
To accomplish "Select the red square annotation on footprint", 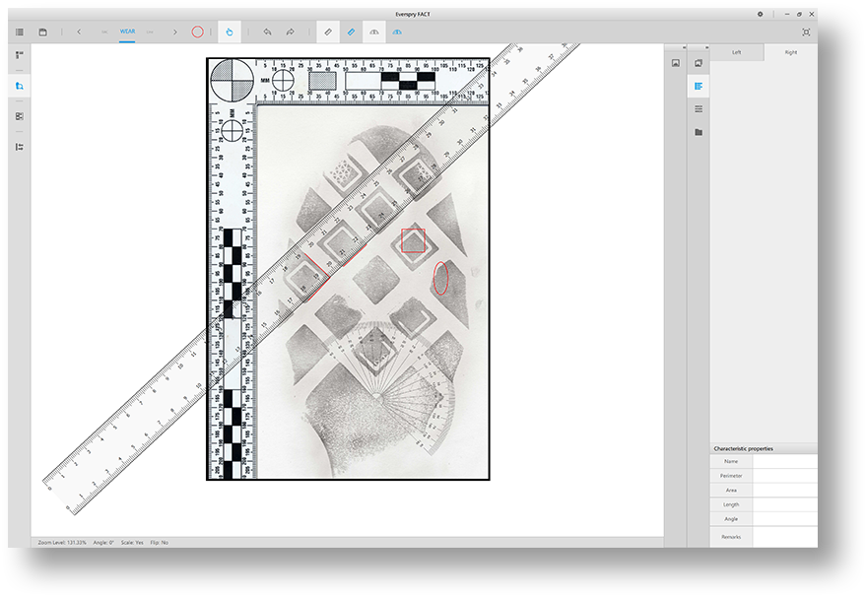I will [x=413, y=240].
